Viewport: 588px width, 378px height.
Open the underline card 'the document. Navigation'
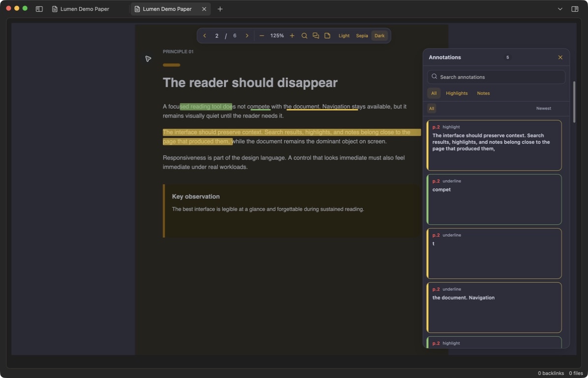(x=494, y=308)
